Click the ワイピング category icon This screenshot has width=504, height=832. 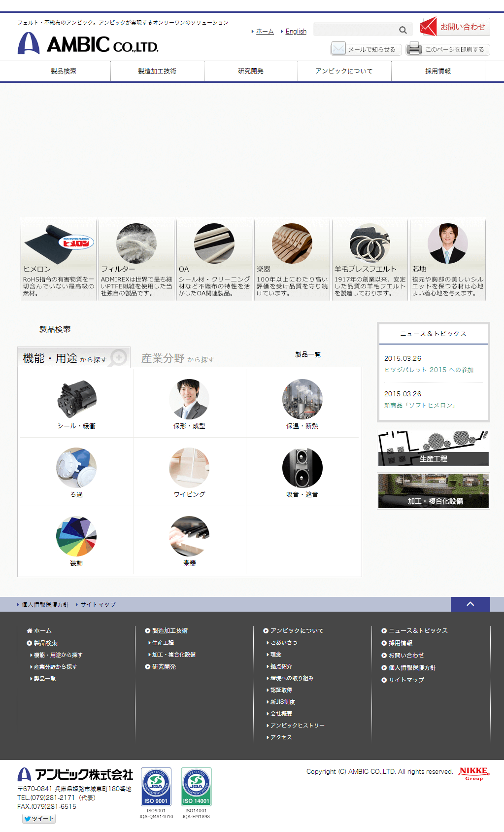point(189,468)
